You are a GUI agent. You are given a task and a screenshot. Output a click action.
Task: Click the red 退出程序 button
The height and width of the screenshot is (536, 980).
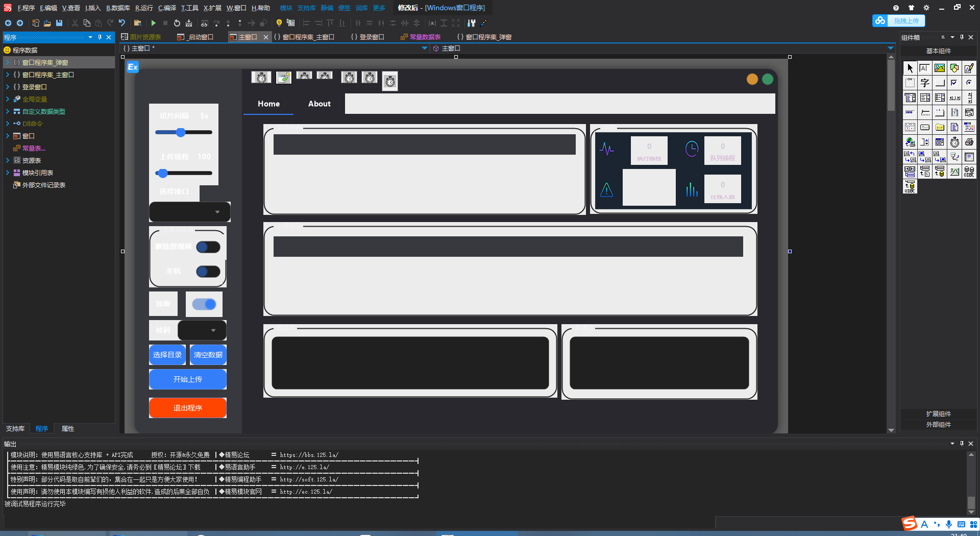click(x=188, y=408)
